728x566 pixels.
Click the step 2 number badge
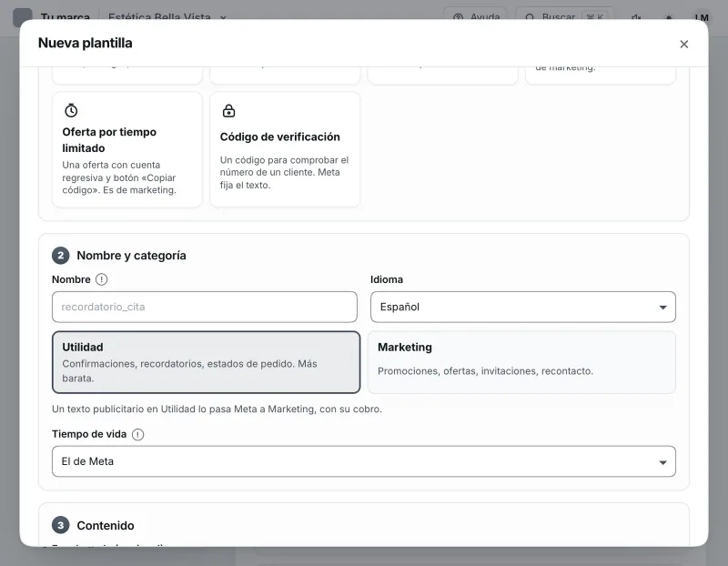(61, 256)
